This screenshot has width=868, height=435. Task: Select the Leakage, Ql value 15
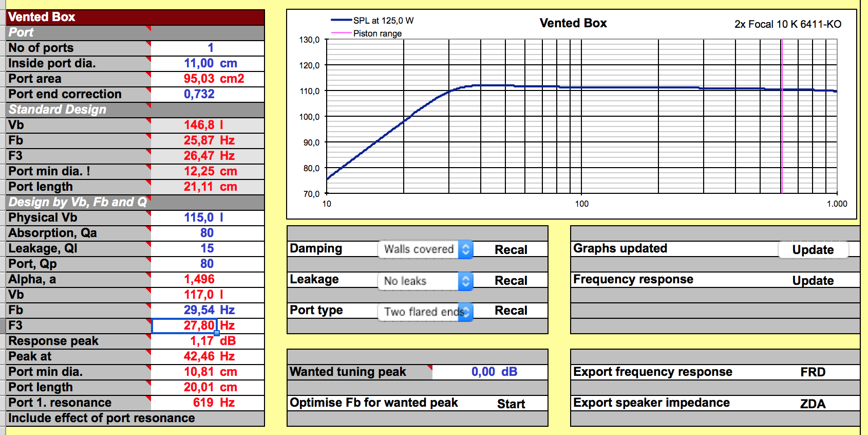tap(207, 248)
